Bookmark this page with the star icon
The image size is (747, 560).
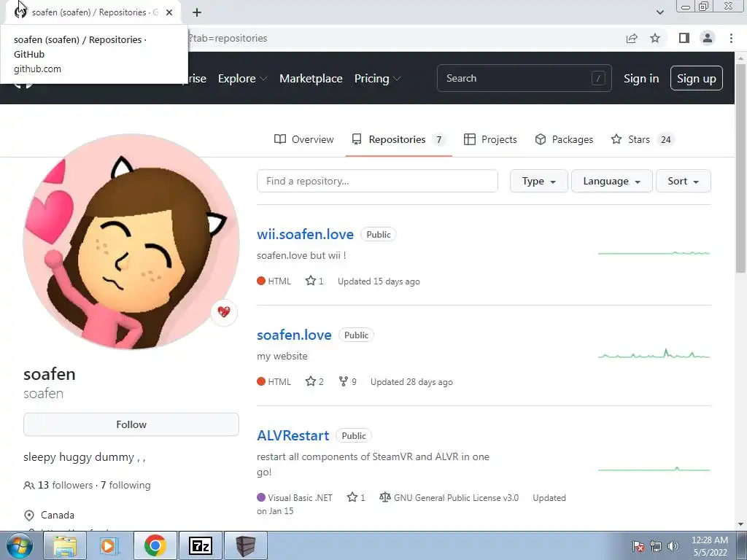(655, 38)
